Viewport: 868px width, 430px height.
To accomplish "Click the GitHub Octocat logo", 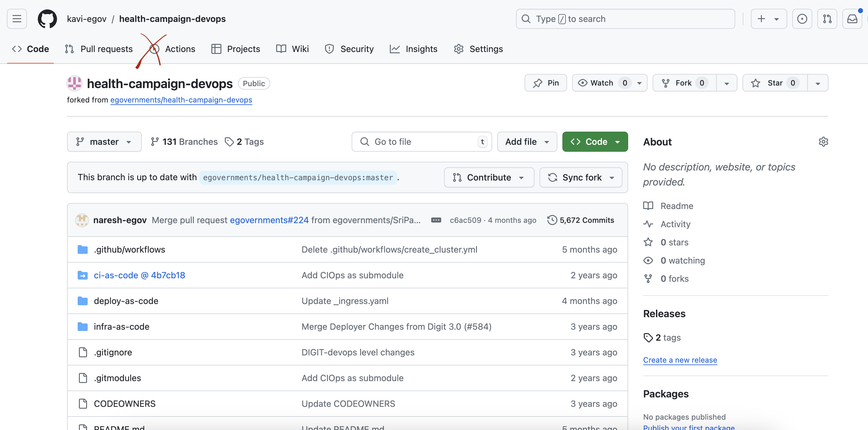I will (x=47, y=19).
